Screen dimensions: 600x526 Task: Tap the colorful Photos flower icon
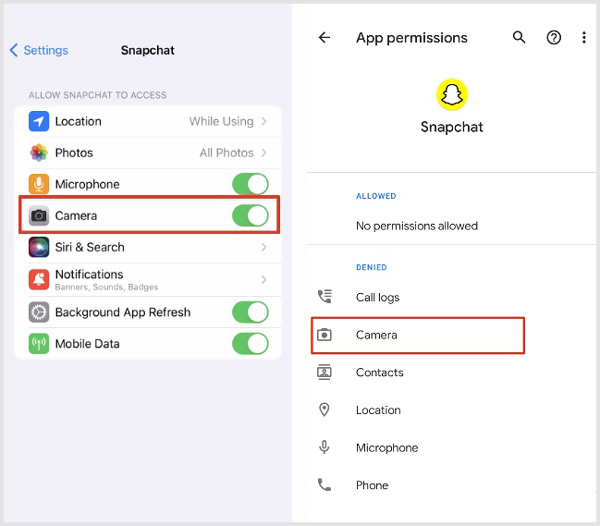coord(39,153)
